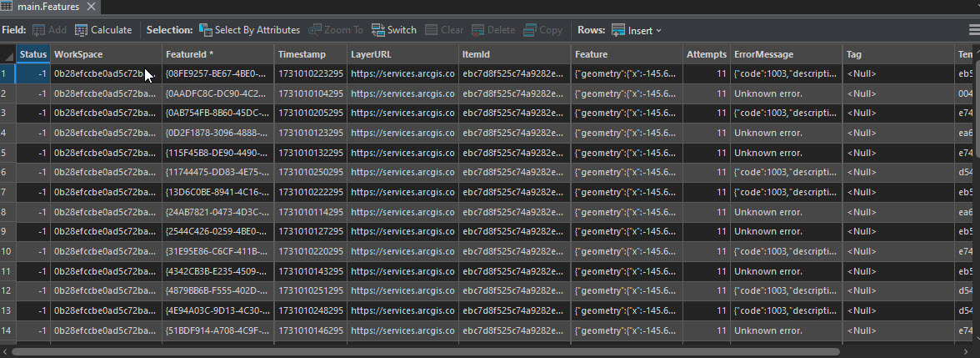Click the Null Tag cell in row 11
Image resolution: width=980 pixels, height=358 pixels.
tap(898, 271)
